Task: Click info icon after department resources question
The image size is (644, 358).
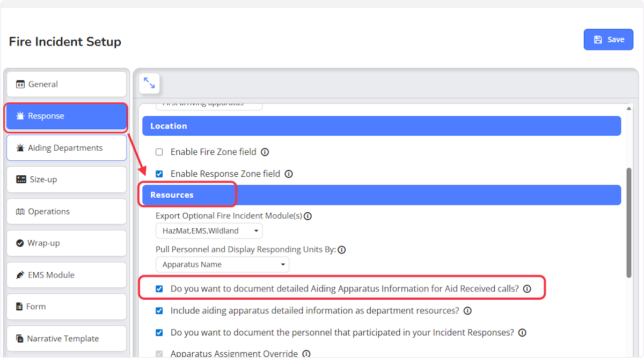Action: tap(467, 311)
